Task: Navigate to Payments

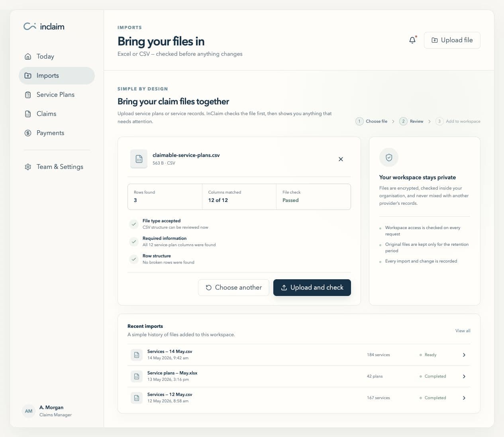Action: point(57,133)
